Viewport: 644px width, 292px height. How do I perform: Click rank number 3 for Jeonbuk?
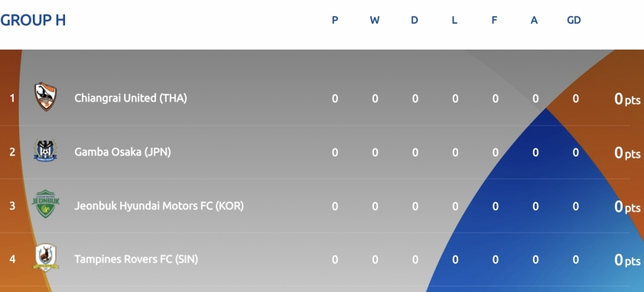(12, 206)
